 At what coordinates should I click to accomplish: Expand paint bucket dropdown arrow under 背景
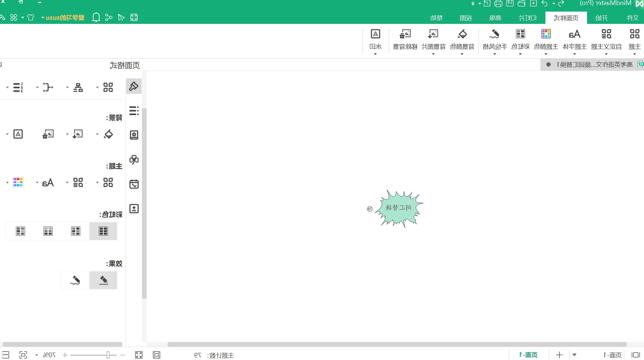point(98,134)
